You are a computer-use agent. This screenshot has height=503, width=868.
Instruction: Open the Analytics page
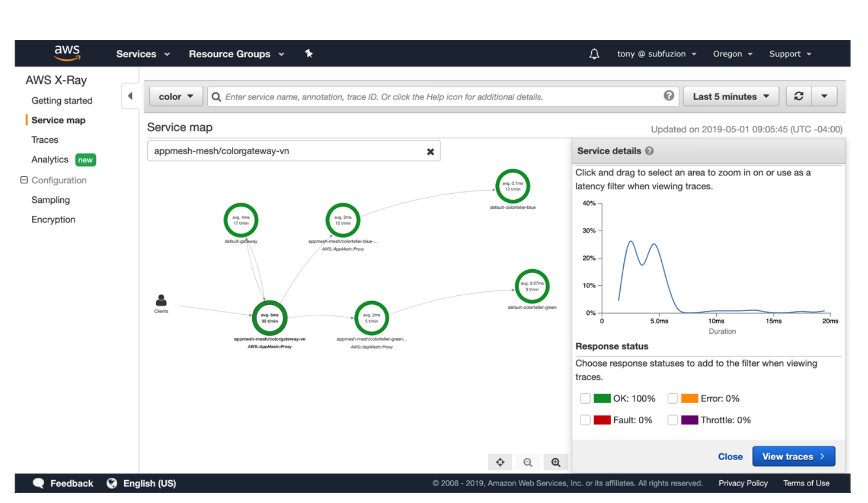point(49,159)
